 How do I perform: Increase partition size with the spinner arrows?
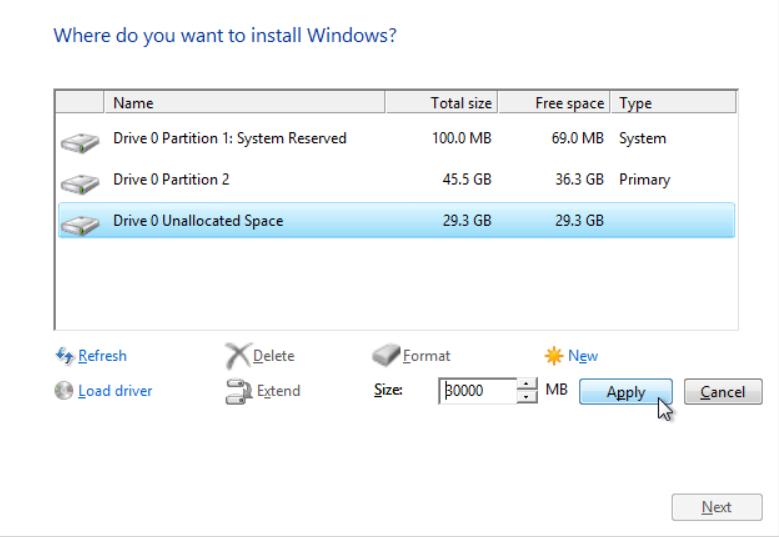tap(527, 386)
